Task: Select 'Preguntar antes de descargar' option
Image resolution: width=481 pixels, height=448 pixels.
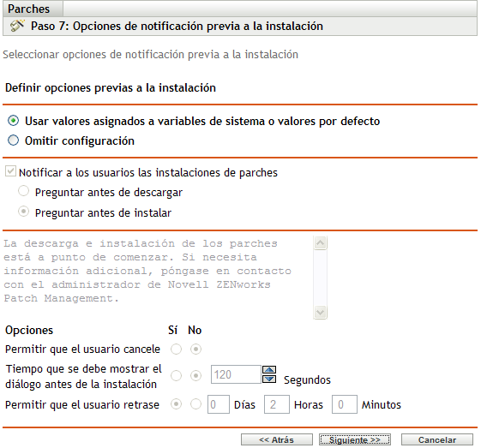Action: (24, 191)
